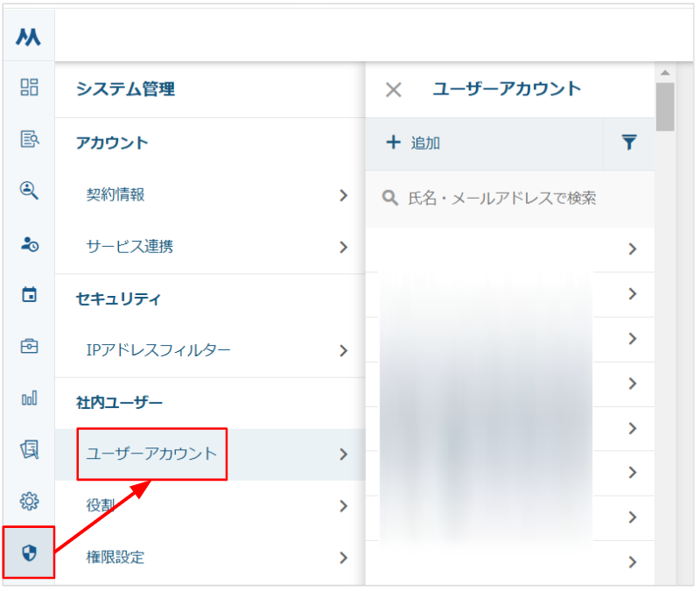This screenshot has width=700, height=591.
Task: Open the 契約情報 menu item
Action: 210,195
